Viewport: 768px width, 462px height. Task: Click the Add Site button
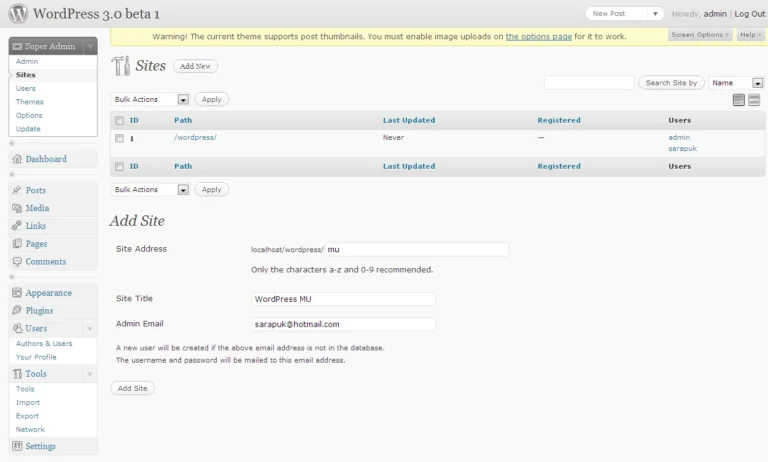[132, 389]
